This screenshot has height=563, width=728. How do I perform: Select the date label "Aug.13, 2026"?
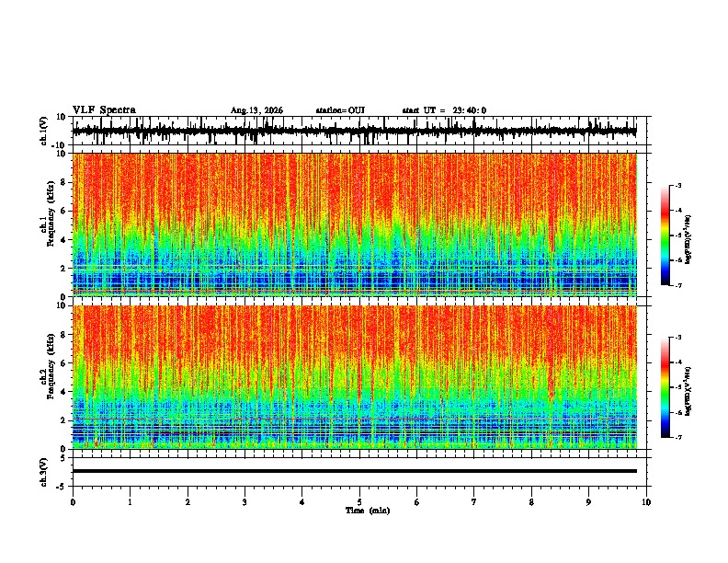pyautogui.click(x=256, y=110)
